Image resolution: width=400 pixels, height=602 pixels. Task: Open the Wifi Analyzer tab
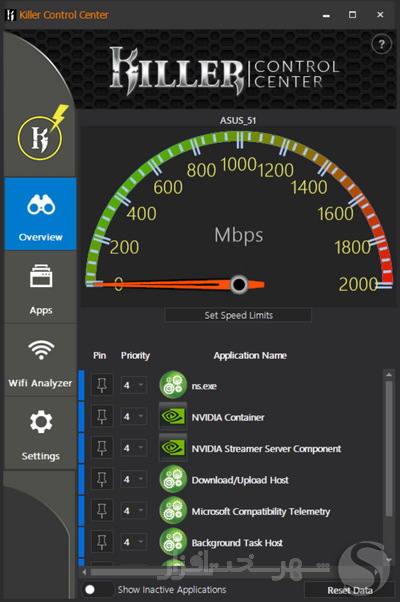(x=41, y=360)
